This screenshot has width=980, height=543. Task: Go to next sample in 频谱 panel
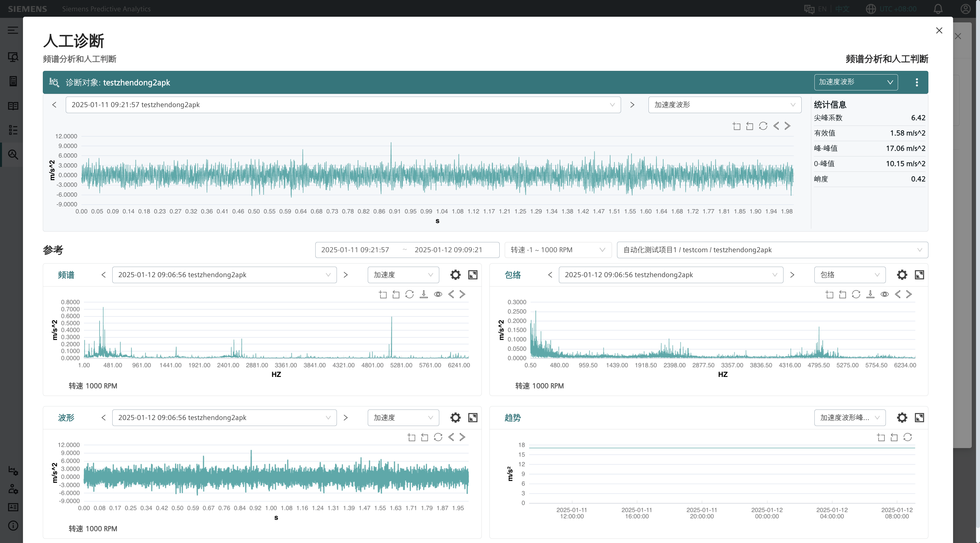(x=345, y=275)
